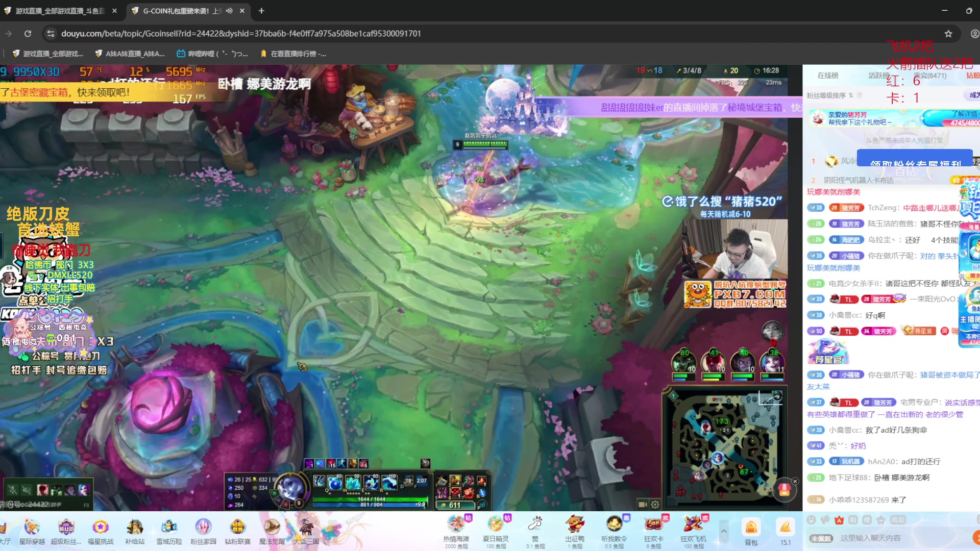The image size is (980, 551).
Task: Switch to the 活跃榜 tab
Action: pyautogui.click(x=879, y=76)
